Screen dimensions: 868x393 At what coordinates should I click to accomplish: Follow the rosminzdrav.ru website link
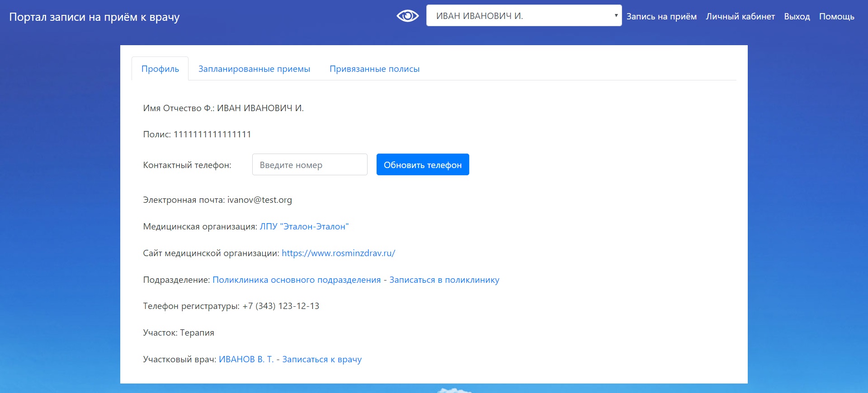pyautogui.click(x=338, y=253)
